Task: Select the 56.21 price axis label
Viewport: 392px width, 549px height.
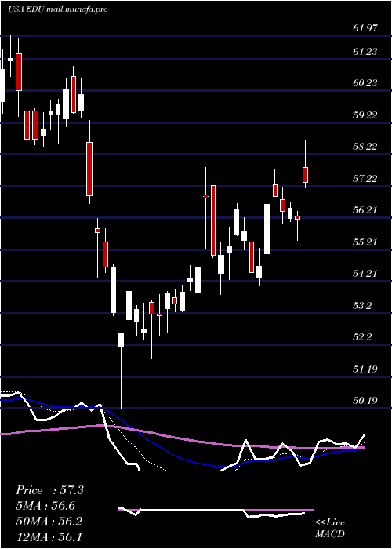Action: pos(365,210)
